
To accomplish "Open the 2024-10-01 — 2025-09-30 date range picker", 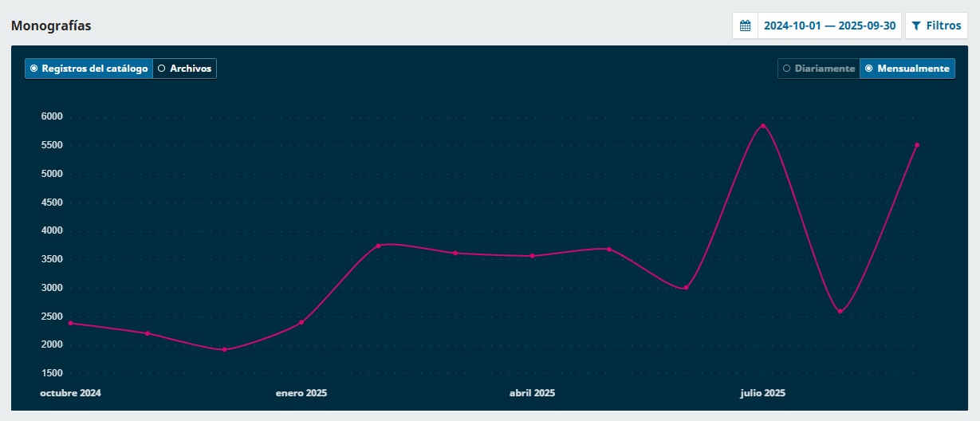I will (829, 26).
